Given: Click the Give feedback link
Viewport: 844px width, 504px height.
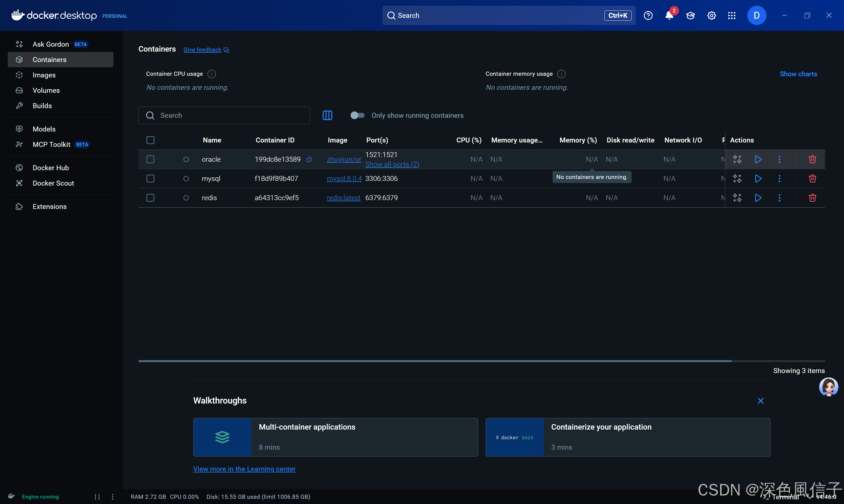Looking at the screenshot, I should [206, 50].
